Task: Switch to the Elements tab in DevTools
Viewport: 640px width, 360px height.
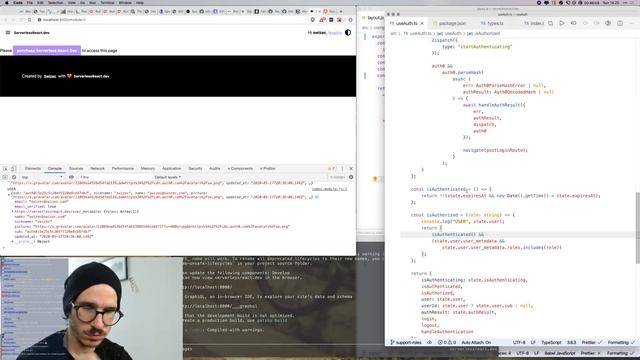Action: [33, 169]
